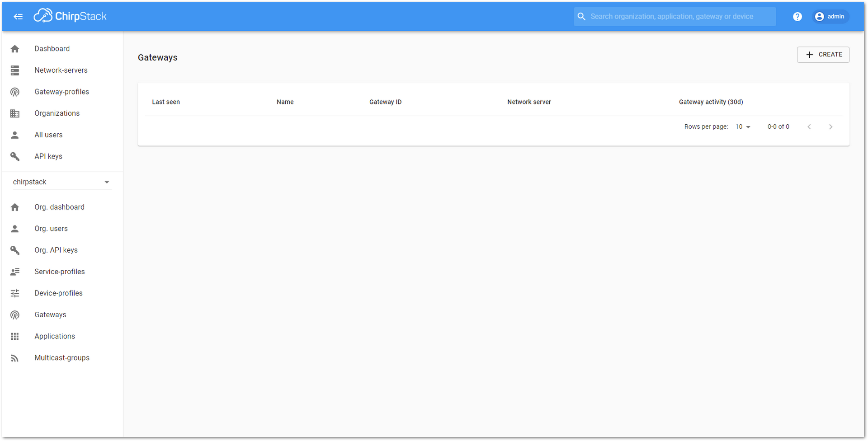
Task: Click the API keys key icon
Action: coord(15,156)
